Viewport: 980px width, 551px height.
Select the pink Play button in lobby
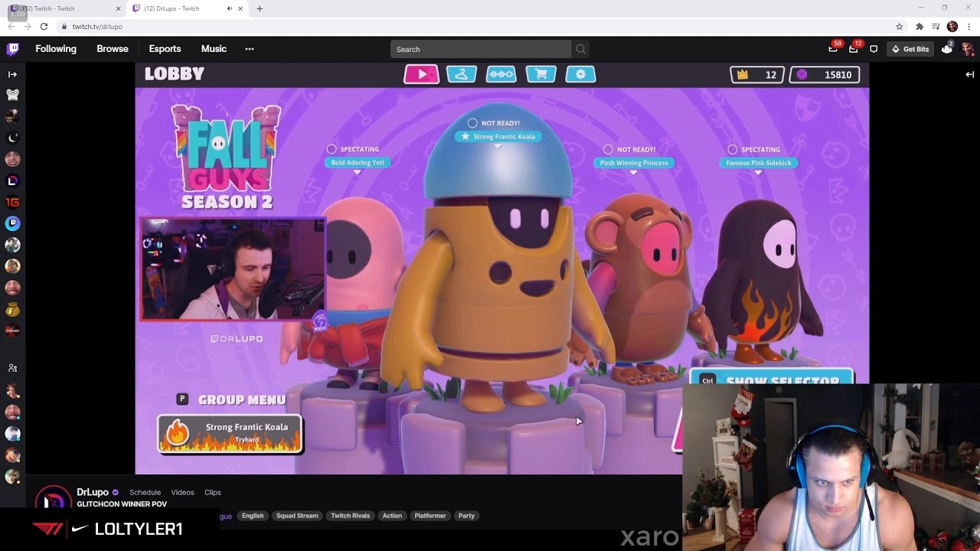coord(422,74)
